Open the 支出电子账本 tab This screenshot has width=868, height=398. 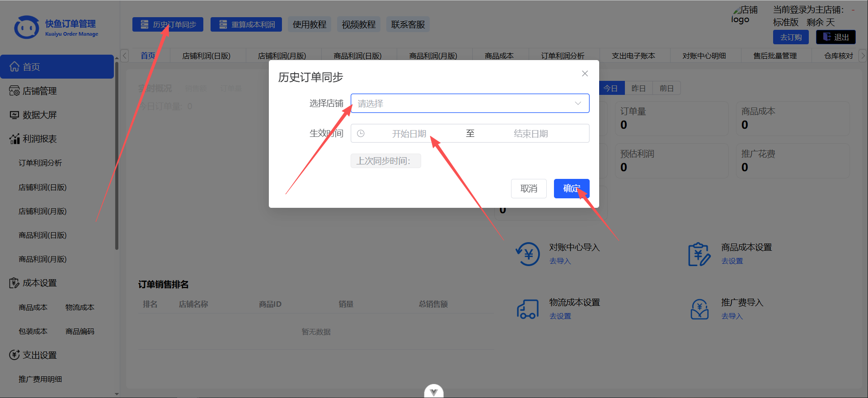click(633, 56)
